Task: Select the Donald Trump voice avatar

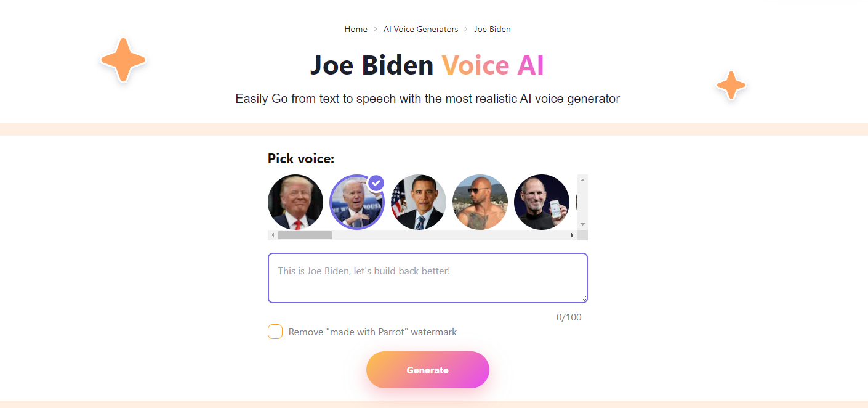Action: coord(295,202)
